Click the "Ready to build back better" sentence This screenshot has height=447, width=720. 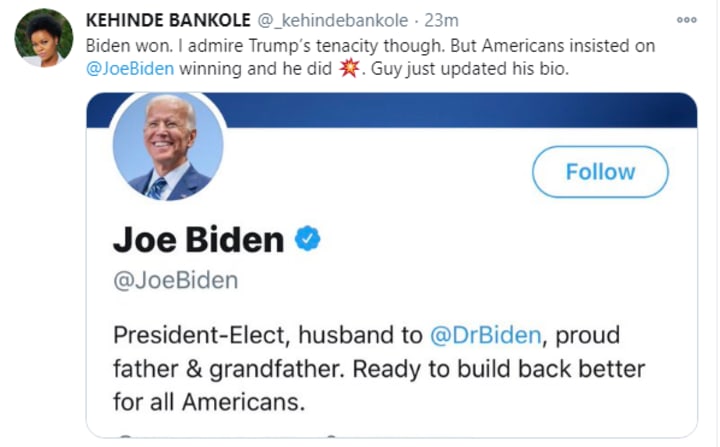(x=499, y=369)
